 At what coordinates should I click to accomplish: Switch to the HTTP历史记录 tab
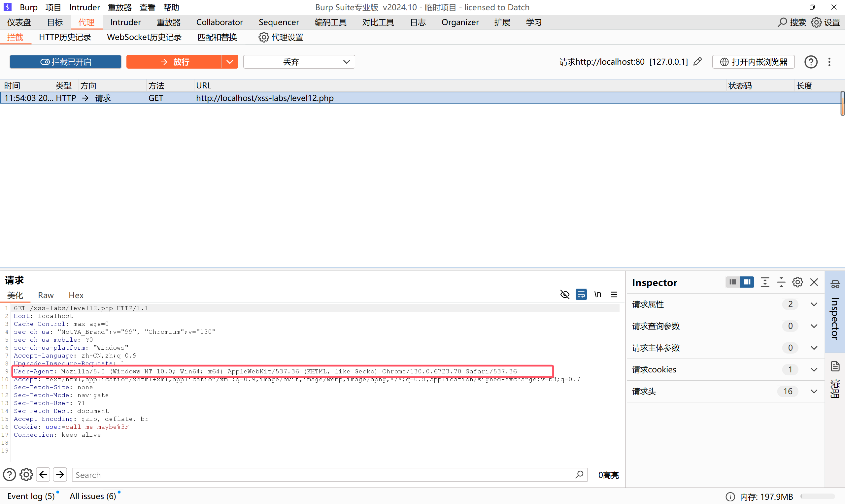[x=65, y=37]
